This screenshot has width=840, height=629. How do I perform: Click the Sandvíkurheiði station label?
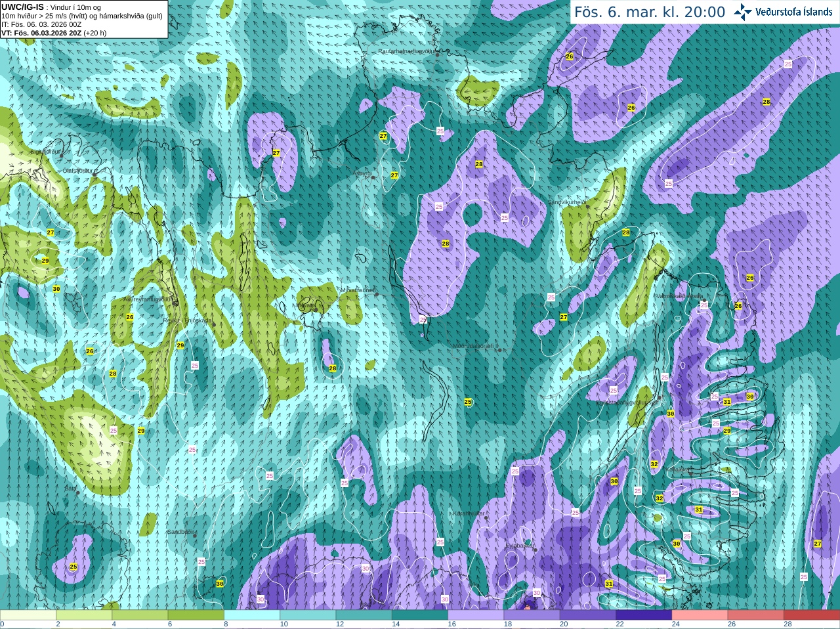click(567, 202)
